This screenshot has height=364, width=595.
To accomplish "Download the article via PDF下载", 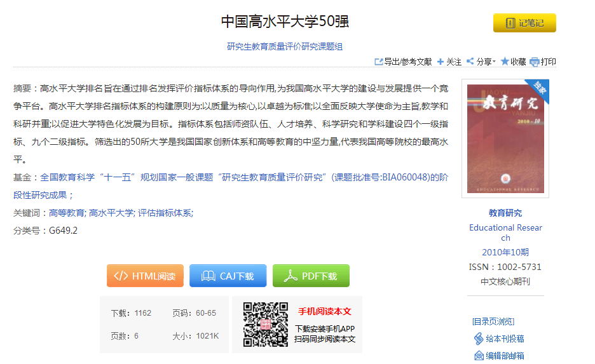I will tap(311, 276).
